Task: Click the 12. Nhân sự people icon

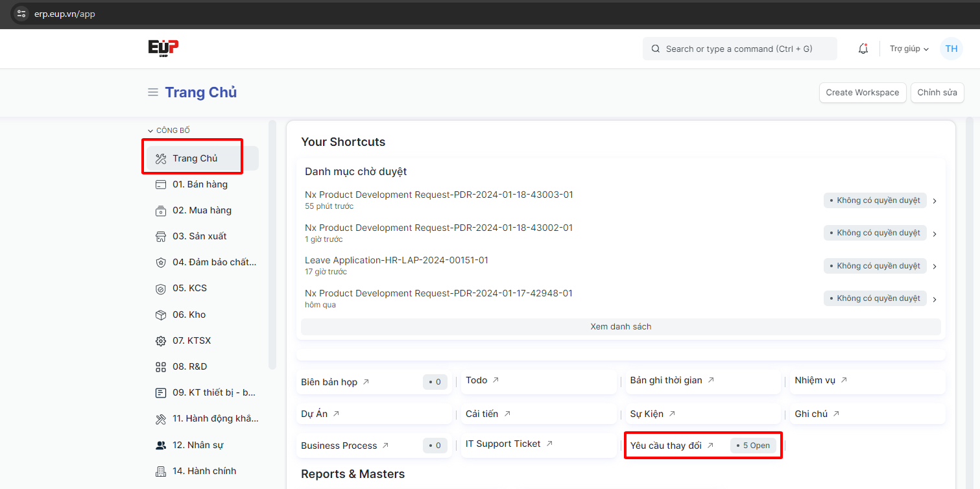Action: (x=161, y=445)
